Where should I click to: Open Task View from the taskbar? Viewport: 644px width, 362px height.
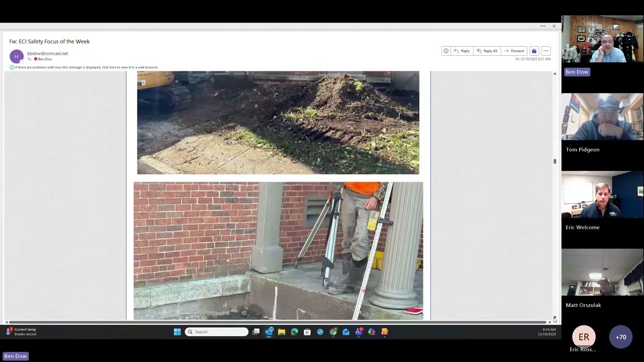point(256,332)
